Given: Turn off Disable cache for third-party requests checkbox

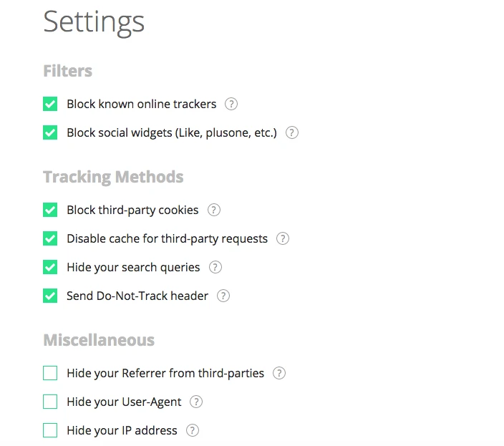Looking at the screenshot, I should 50,238.
